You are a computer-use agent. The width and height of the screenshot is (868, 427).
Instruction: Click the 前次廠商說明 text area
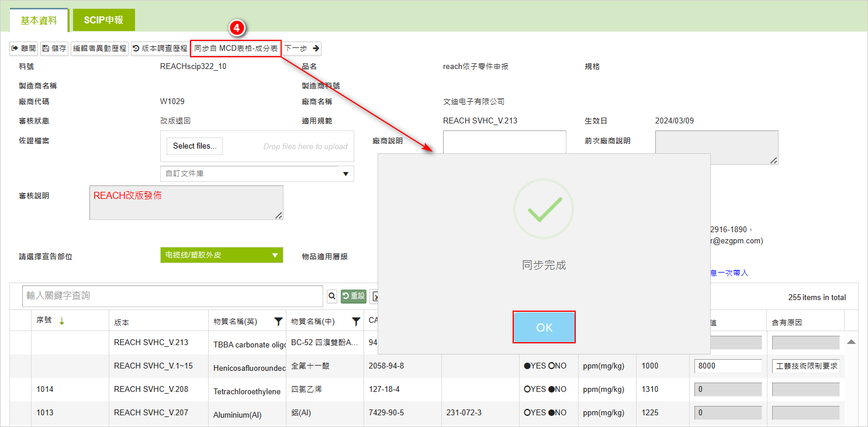[x=717, y=147]
